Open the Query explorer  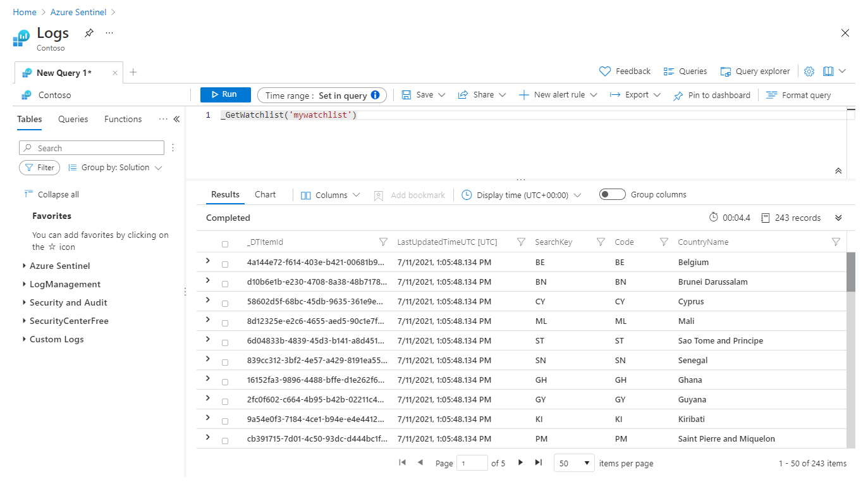755,71
